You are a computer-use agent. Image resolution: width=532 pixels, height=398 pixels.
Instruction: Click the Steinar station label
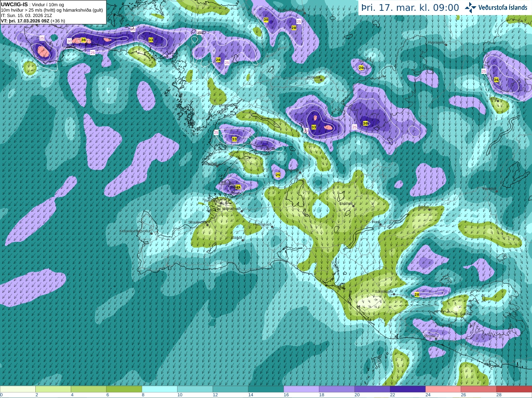point(429,336)
